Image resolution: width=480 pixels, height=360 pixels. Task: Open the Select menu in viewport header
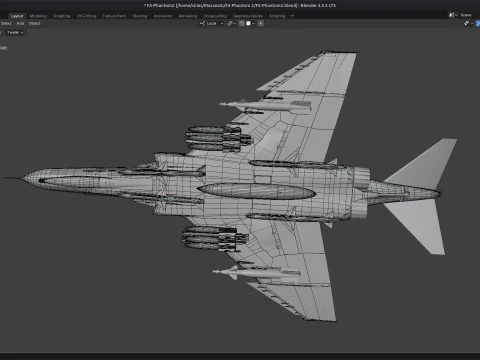click(x=6, y=23)
